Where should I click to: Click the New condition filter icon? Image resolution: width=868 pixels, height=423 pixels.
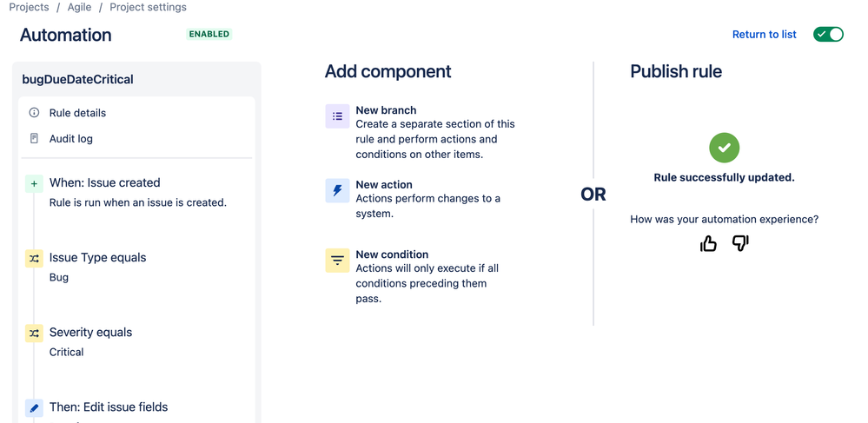337,261
